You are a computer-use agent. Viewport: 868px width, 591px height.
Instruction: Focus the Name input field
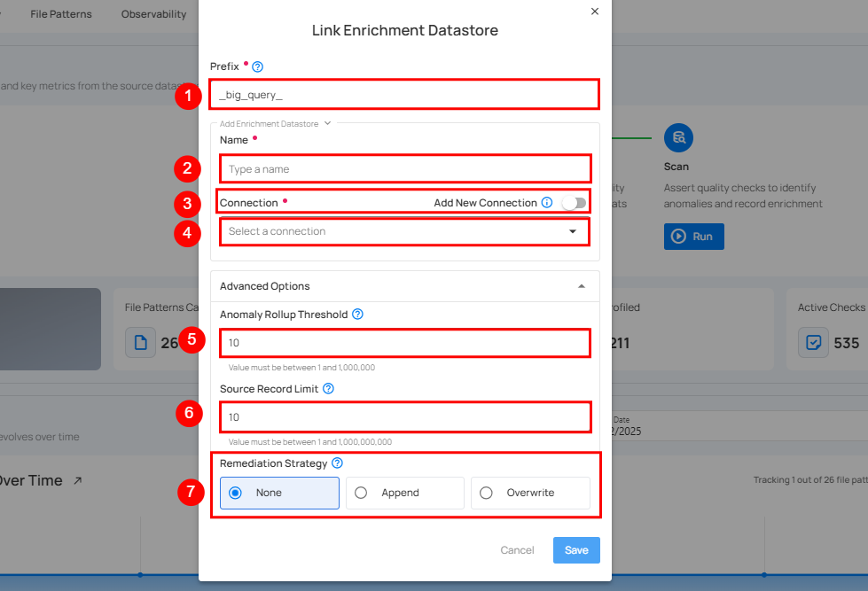[405, 168]
